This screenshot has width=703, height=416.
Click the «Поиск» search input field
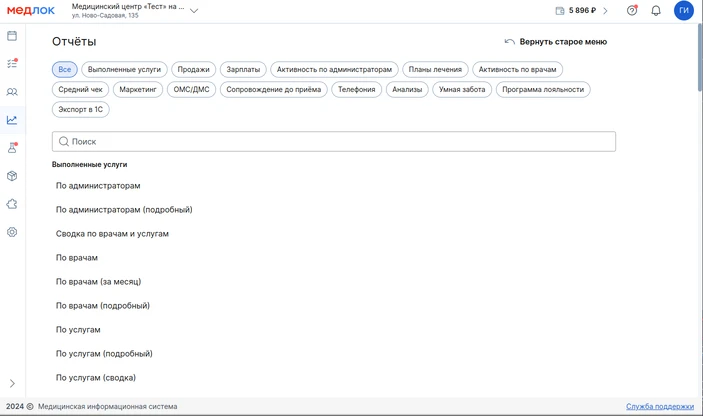pyautogui.click(x=334, y=142)
